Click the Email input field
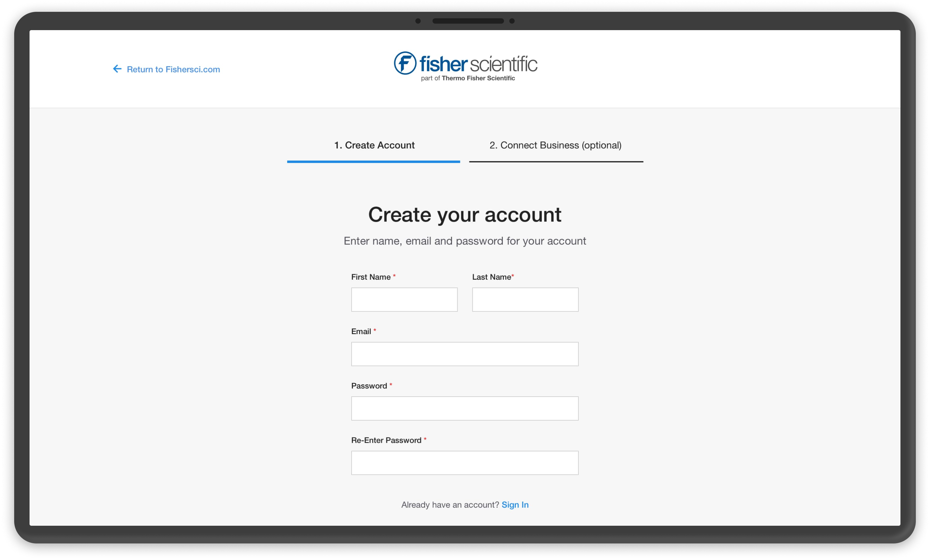930x560 pixels. pyautogui.click(x=465, y=354)
